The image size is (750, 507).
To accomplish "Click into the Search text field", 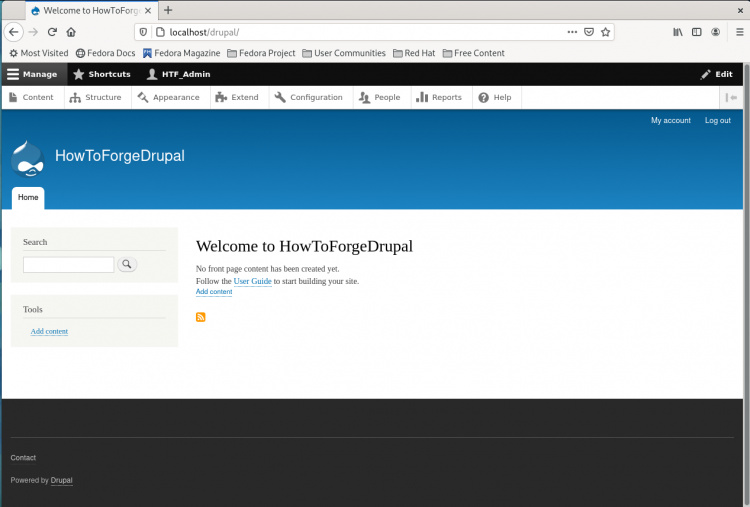I will pos(68,265).
